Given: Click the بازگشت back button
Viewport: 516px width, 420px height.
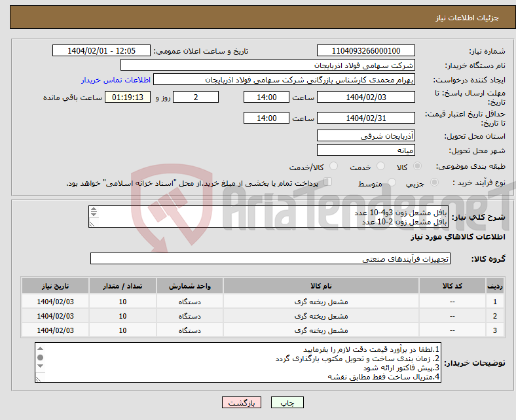Looking at the screenshot, I should (242, 402).
